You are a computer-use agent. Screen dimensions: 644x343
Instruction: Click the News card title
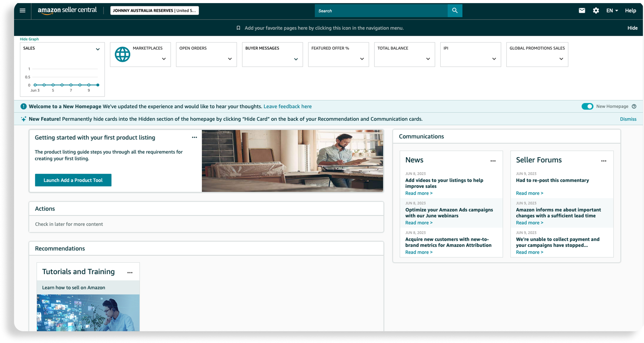coord(414,160)
